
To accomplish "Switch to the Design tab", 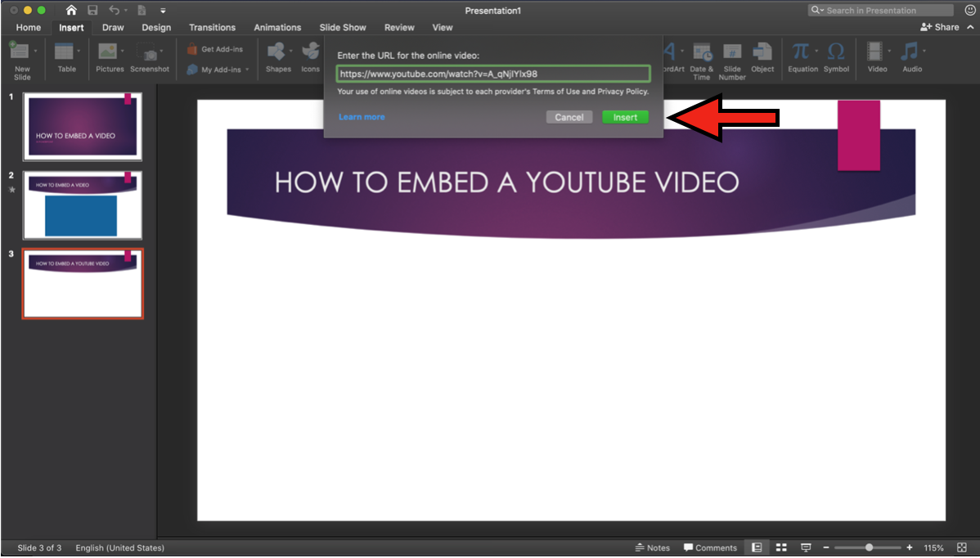I will tap(156, 28).
